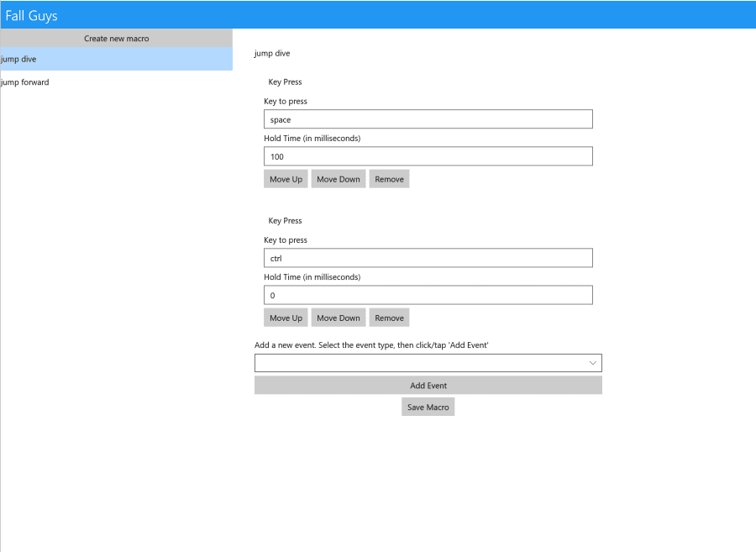Click the Hold Time field showing '0'

coord(428,295)
